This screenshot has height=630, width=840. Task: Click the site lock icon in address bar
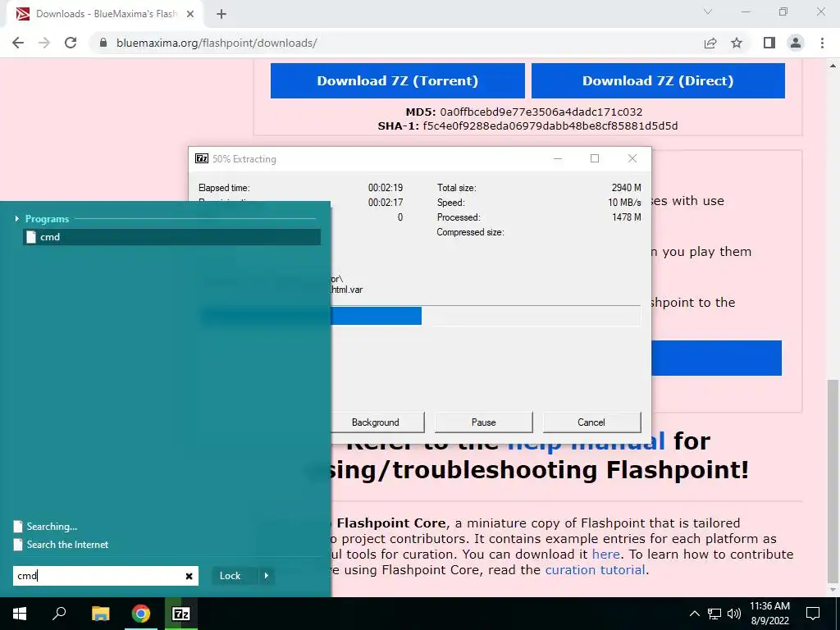point(103,43)
